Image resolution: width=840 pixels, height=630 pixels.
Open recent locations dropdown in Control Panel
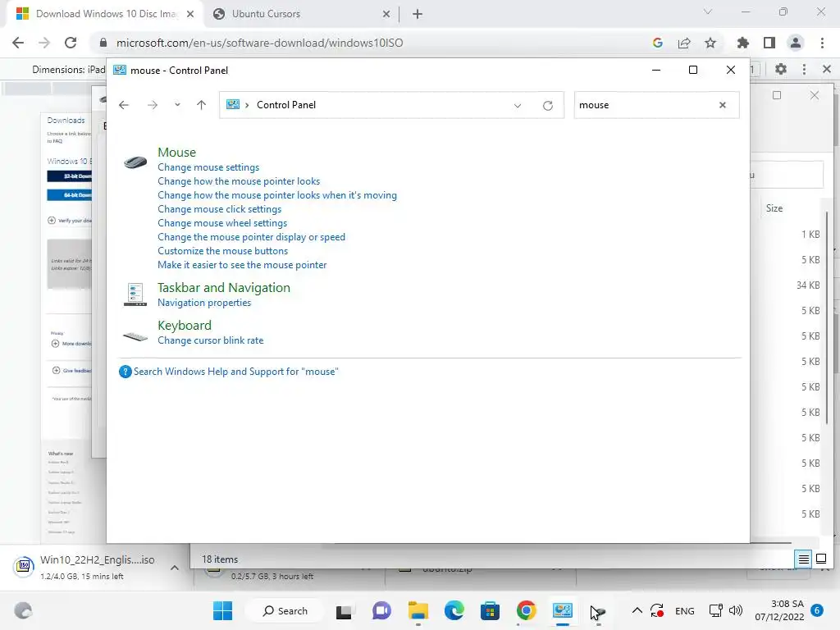(177, 105)
